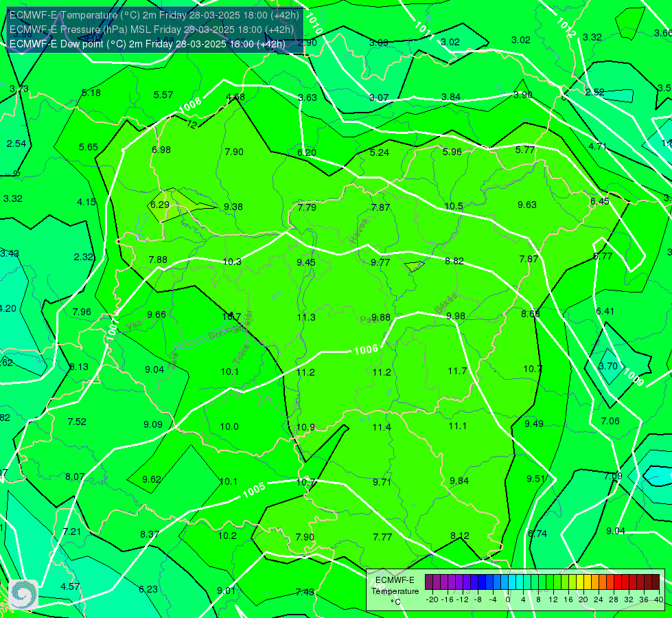Click the 9.66 temperature value
The height and width of the screenshot is (618, 672).
click(x=157, y=314)
